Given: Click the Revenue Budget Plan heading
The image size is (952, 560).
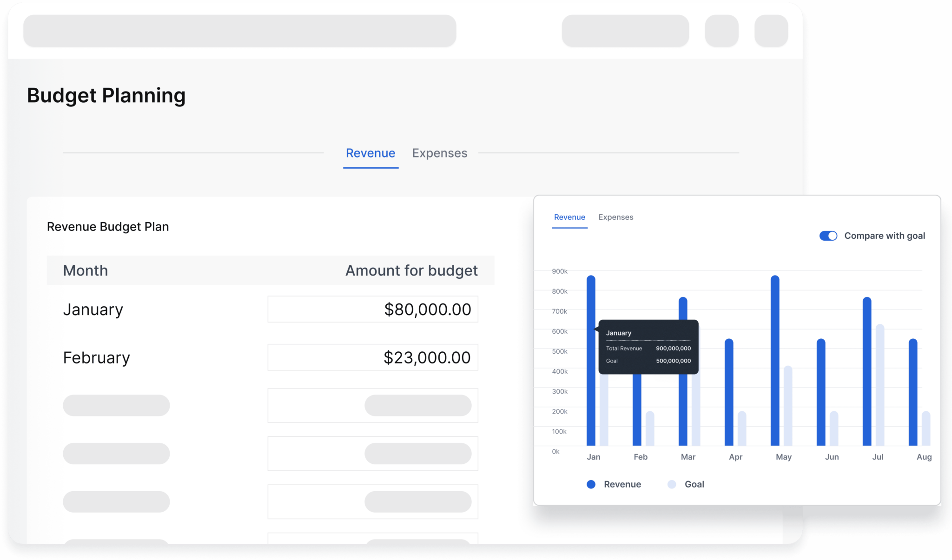Looking at the screenshot, I should [x=107, y=226].
